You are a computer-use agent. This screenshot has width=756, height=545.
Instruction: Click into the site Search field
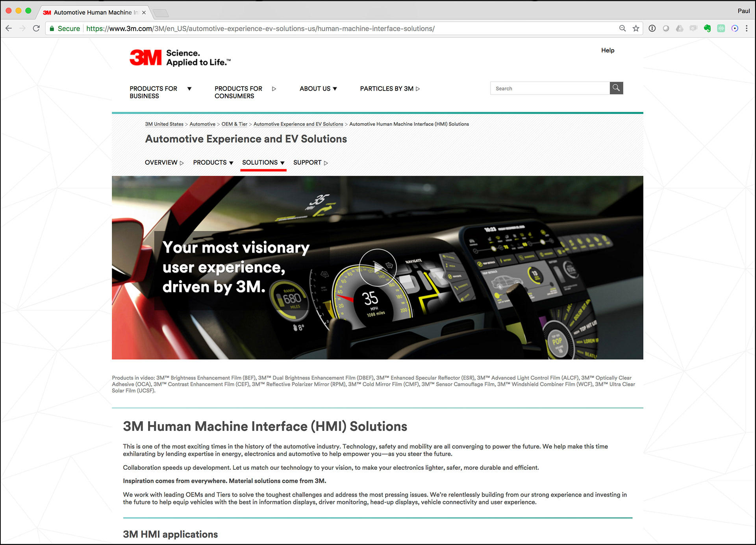click(x=550, y=88)
